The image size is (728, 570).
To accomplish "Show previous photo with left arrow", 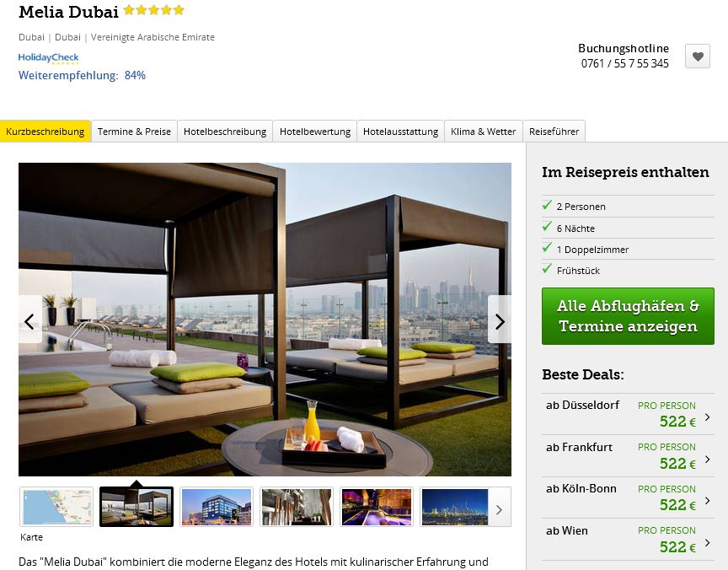I will (x=30, y=320).
